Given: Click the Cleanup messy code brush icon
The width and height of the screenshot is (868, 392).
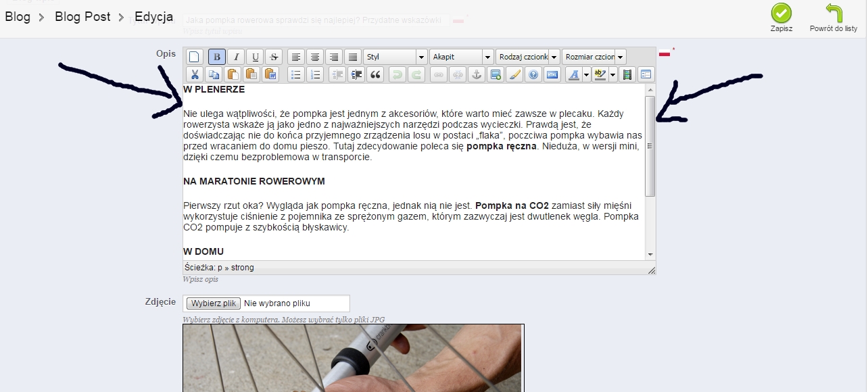Looking at the screenshot, I should (x=514, y=74).
